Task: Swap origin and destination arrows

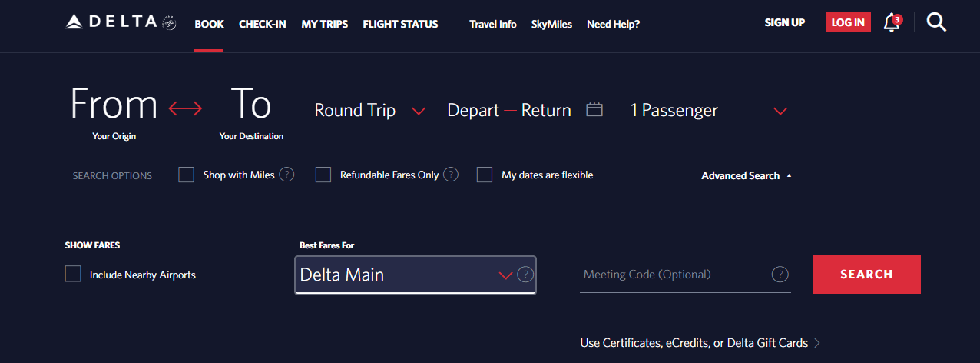Action: [x=185, y=108]
